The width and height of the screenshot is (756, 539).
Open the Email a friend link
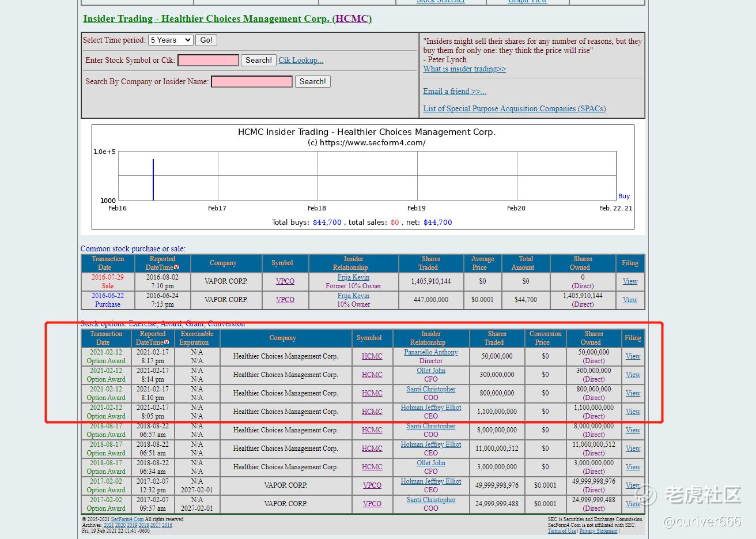click(x=455, y=91)
